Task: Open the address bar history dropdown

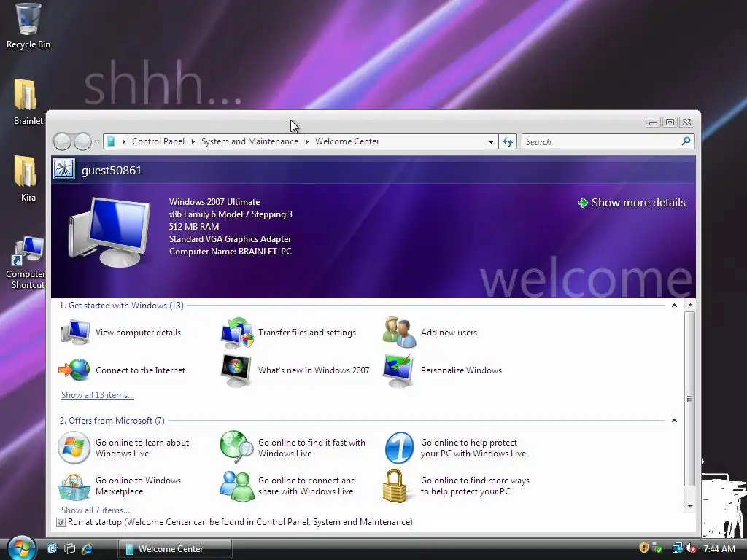Action: click(491, 142)
